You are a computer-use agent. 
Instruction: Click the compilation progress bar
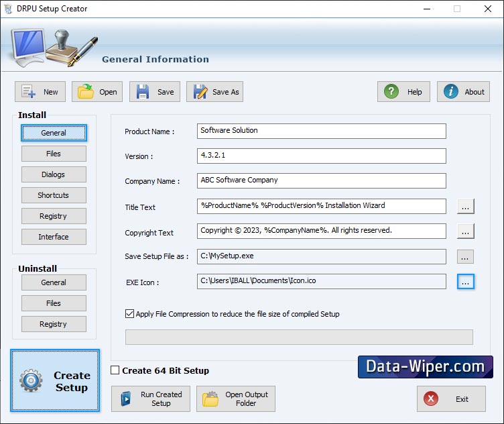pos(299,337)
